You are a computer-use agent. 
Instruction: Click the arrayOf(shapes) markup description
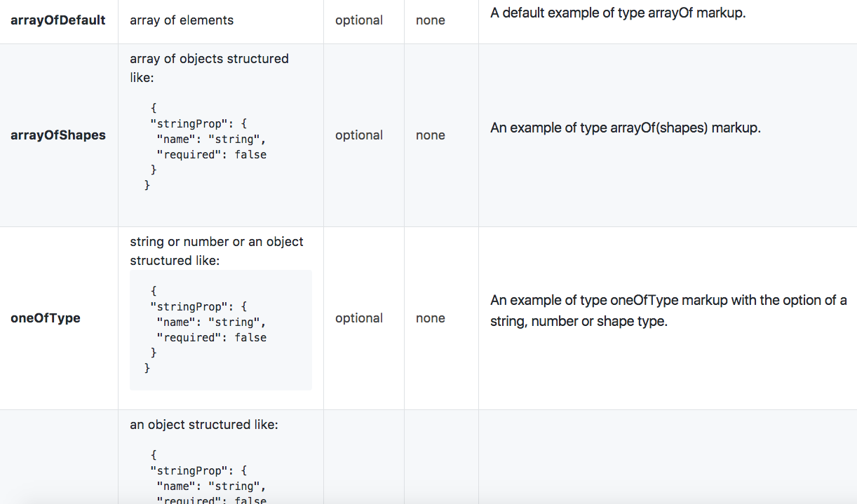tap(626, 128)
